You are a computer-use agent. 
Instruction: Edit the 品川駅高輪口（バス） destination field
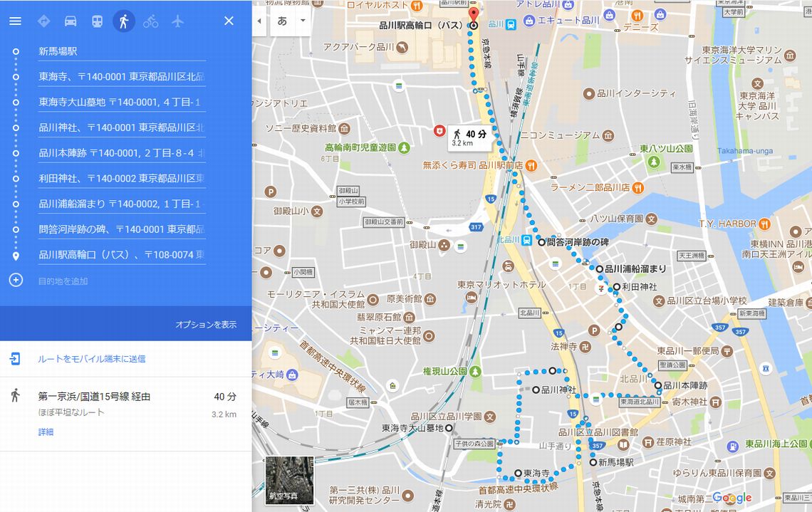click(122, 254)
